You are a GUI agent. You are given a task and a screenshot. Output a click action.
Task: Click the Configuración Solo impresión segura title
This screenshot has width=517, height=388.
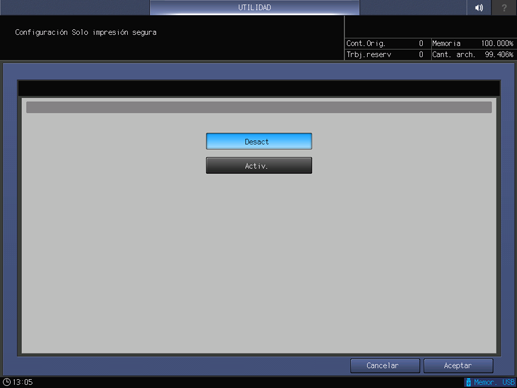pos(86,32)
